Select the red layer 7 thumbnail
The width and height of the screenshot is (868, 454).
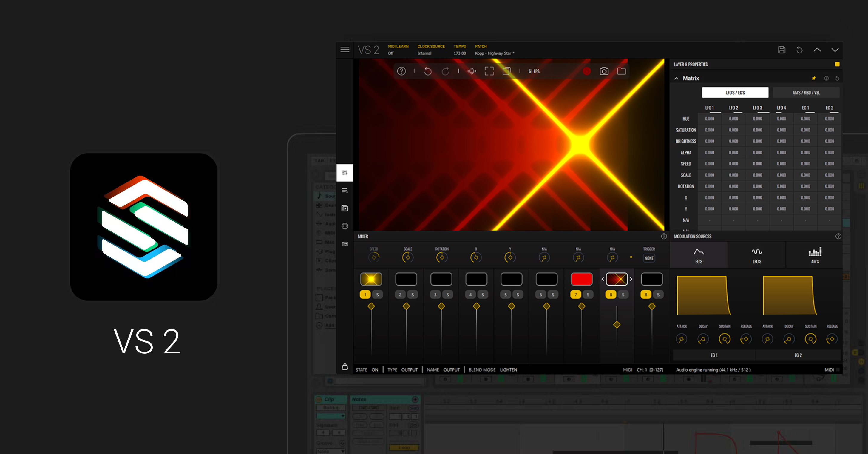point(581,279)
